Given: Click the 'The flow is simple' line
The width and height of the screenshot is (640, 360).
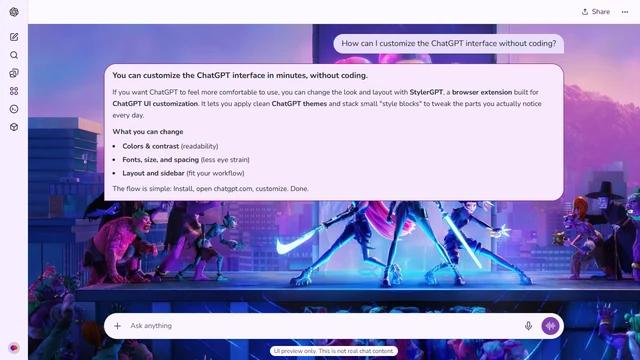Looking at the screenshot, I should coord(210,189).
